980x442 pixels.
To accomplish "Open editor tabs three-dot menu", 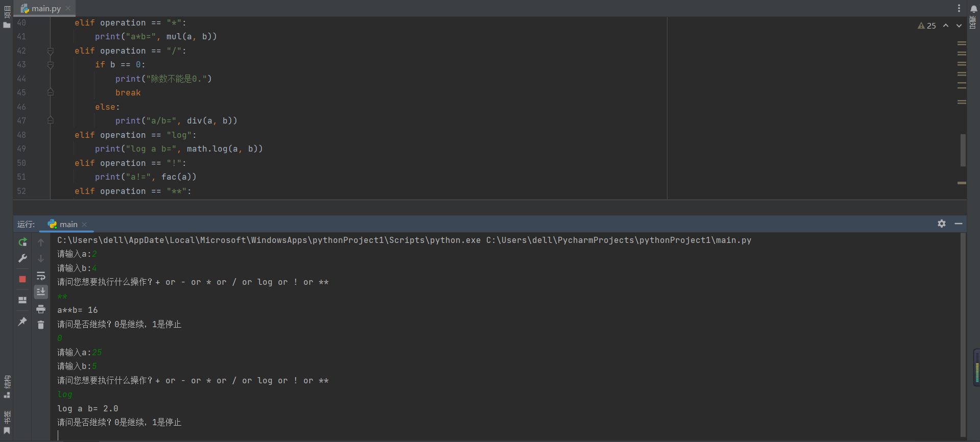I will pyautogui.click(x=959, y=8).
